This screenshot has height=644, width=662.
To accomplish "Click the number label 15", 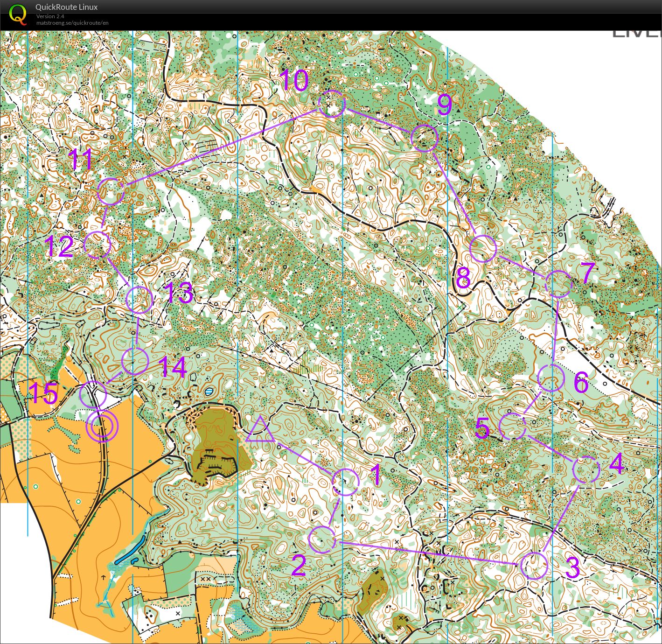I will point(43,393).
